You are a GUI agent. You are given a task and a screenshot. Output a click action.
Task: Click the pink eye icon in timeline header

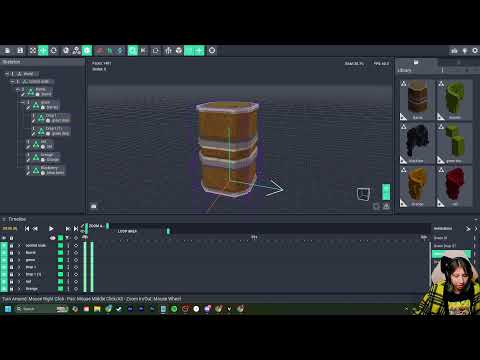(x=52, y=238)
